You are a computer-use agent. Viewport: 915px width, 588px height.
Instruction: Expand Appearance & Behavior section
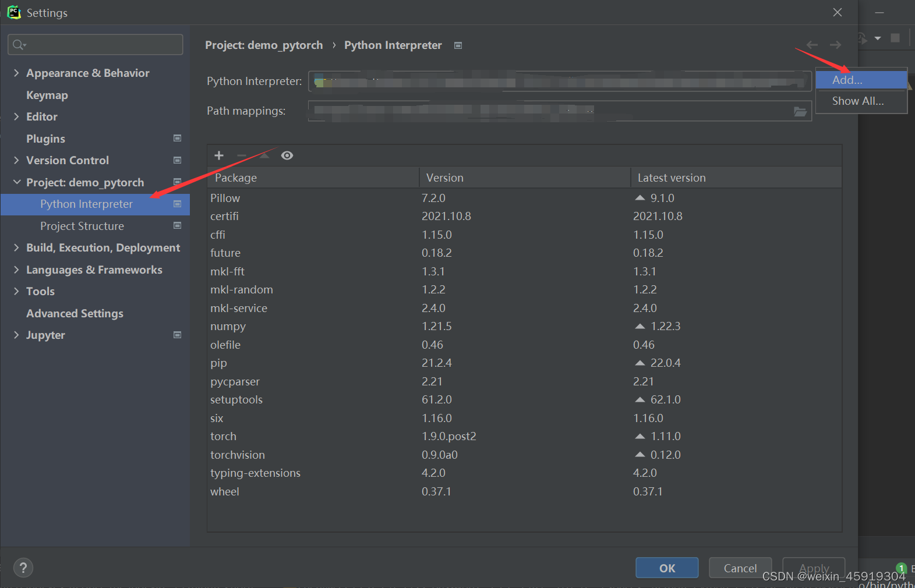[x=16, y=73]
